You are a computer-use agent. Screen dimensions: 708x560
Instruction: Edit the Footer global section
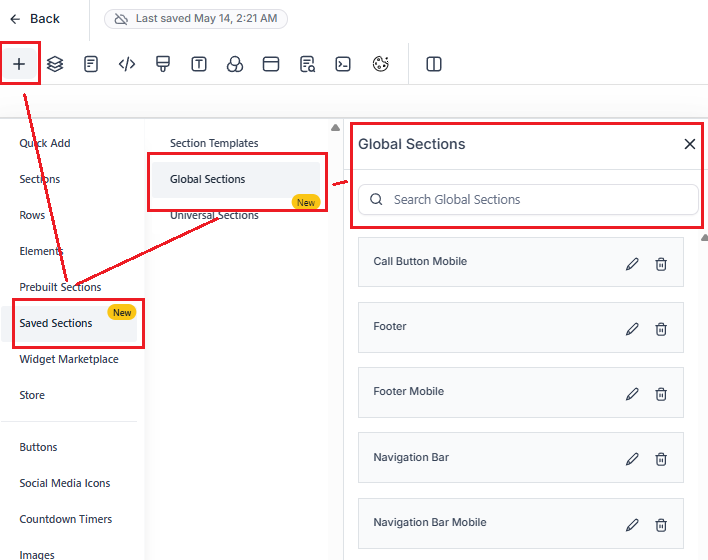(x=632, y=329)
